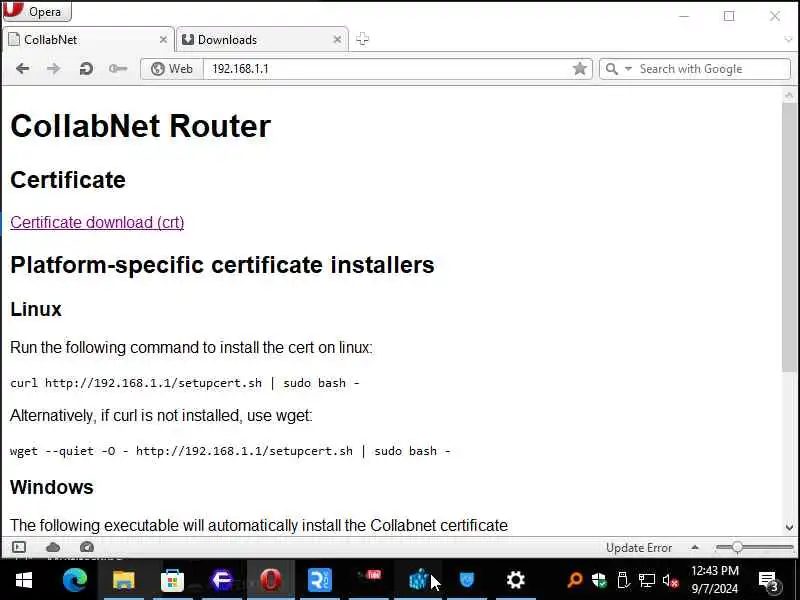Click the curl setupcert.sh command text

point(185,383)
